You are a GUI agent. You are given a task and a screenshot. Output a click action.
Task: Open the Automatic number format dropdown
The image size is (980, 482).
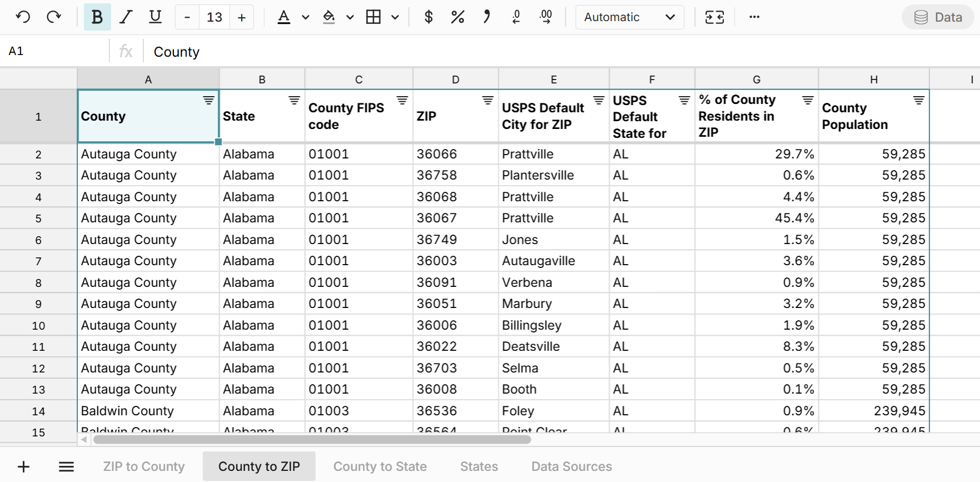(629, 17)
